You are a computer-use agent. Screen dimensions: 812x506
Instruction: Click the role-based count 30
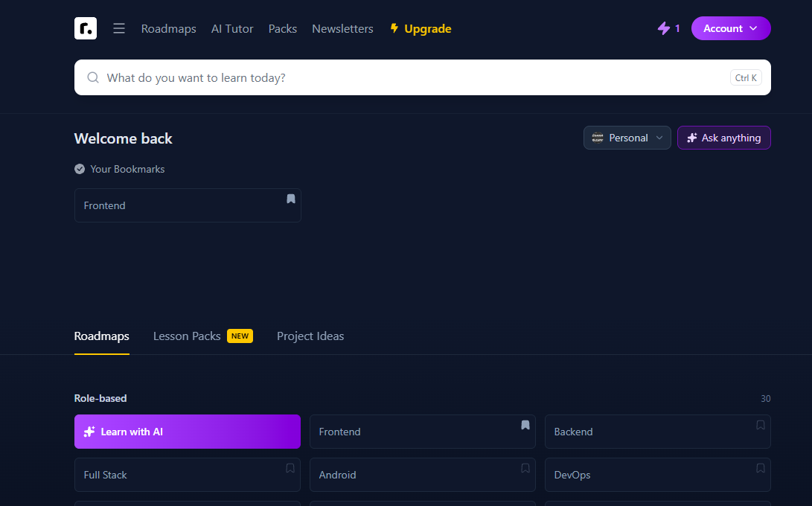click(x=765, y=398)
